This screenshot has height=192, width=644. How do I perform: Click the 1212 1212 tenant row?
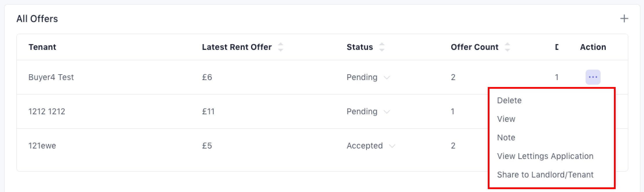[x=47, y=111]
